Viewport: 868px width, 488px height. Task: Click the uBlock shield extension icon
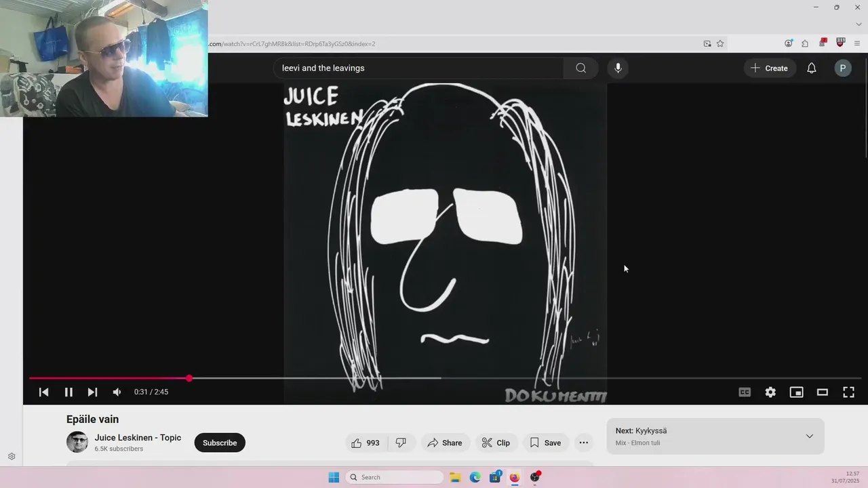pos(841,43)
